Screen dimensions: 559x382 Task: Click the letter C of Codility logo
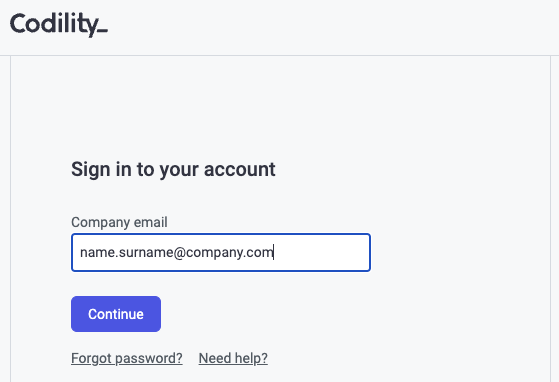18,24
